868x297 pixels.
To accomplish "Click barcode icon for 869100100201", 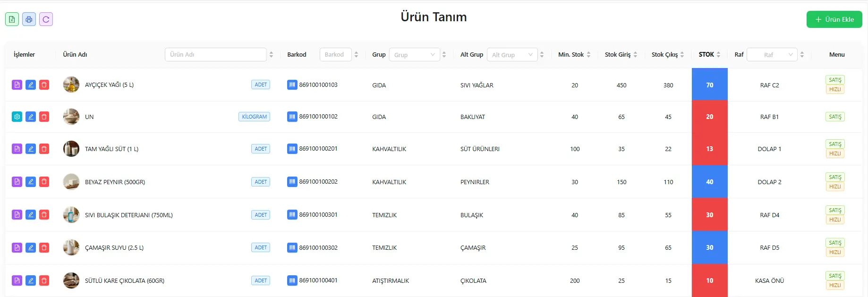I will (x=292, y=149).
